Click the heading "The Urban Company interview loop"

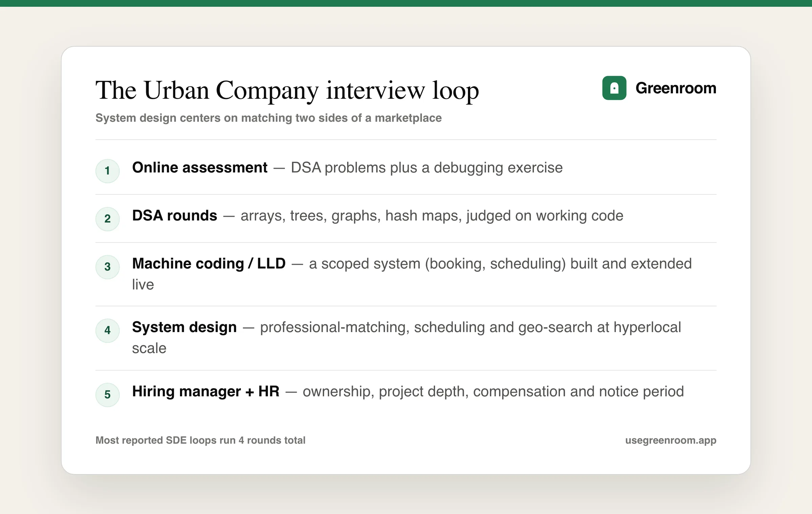287,91
